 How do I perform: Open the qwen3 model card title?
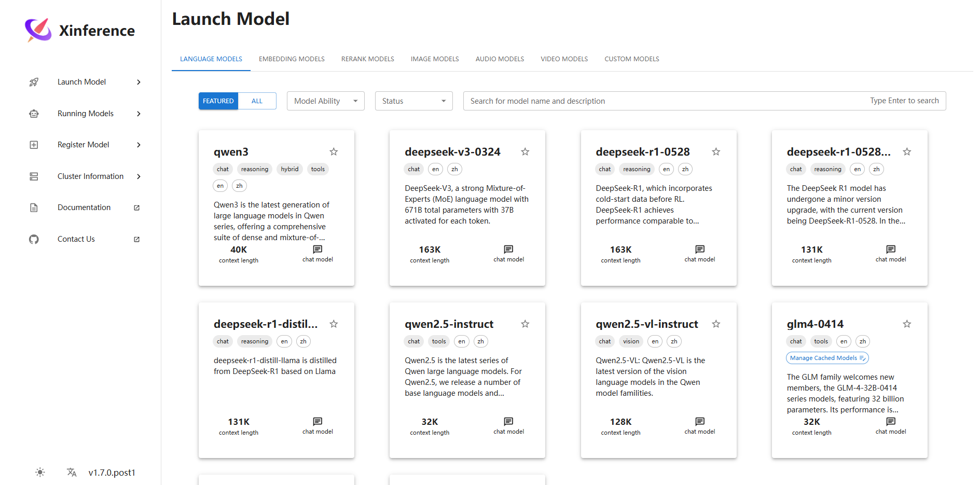click(231, 152)
